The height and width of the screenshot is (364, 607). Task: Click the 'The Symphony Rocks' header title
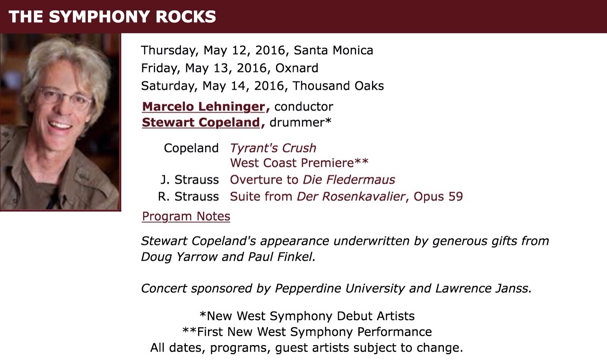(x=113, y=17)
